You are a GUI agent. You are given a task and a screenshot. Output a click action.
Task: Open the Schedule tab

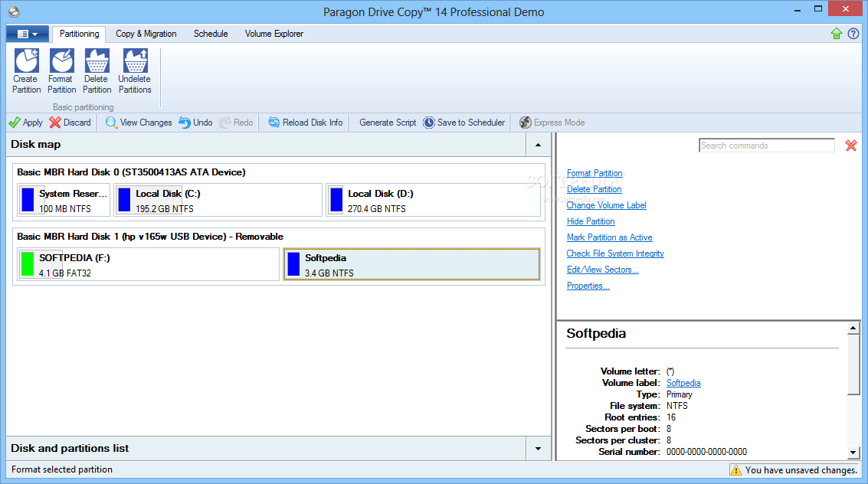point(211,34)
